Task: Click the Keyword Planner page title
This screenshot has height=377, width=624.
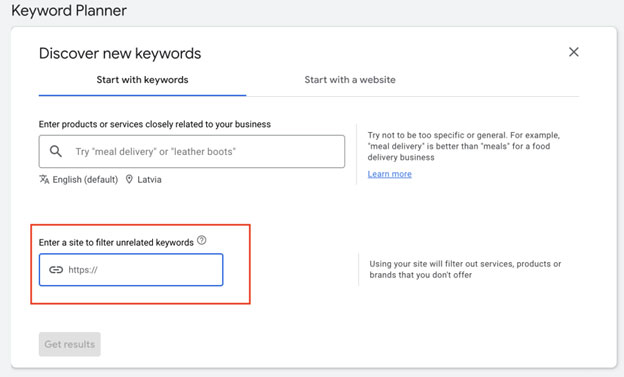Action: 69,10
